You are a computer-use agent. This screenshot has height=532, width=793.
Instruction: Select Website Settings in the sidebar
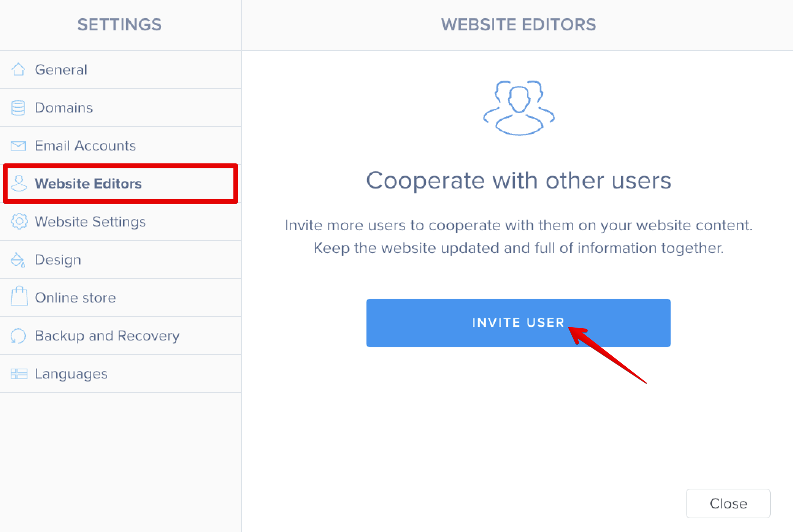(90, 222)
